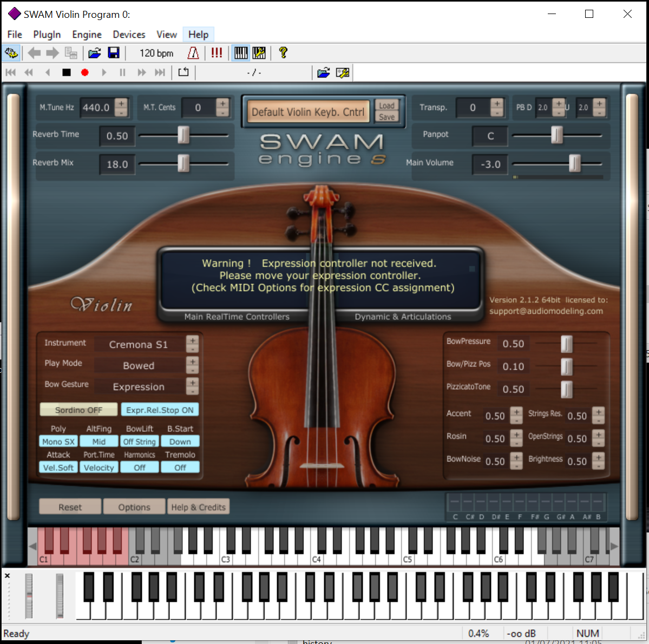Skip to end of playback

point(160,73)
